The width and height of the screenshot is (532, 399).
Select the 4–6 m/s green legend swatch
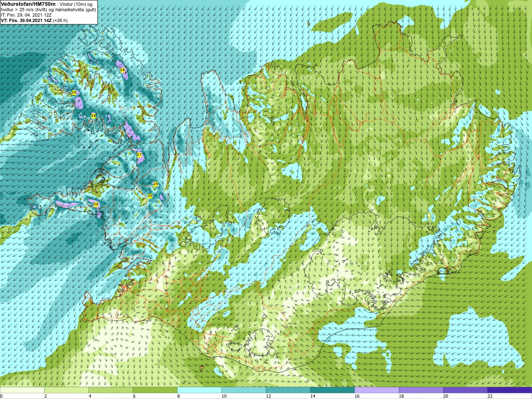coord(111,390)
